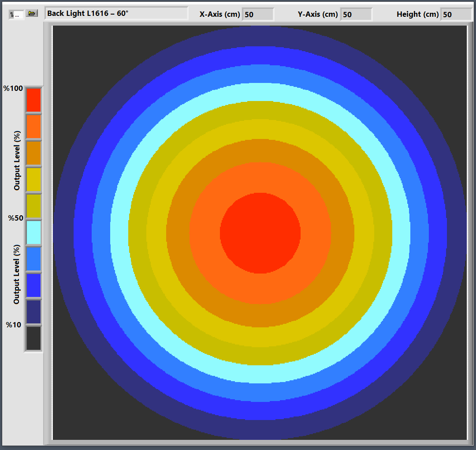Select the Y-Axis (cm) value field
The width and height of the screenshot is (476, 450).
356,15
